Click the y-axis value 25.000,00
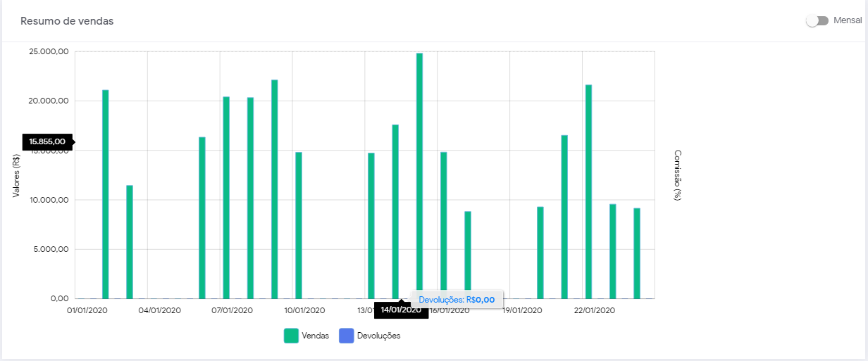The image size is (868, 361). pos(49,52)
